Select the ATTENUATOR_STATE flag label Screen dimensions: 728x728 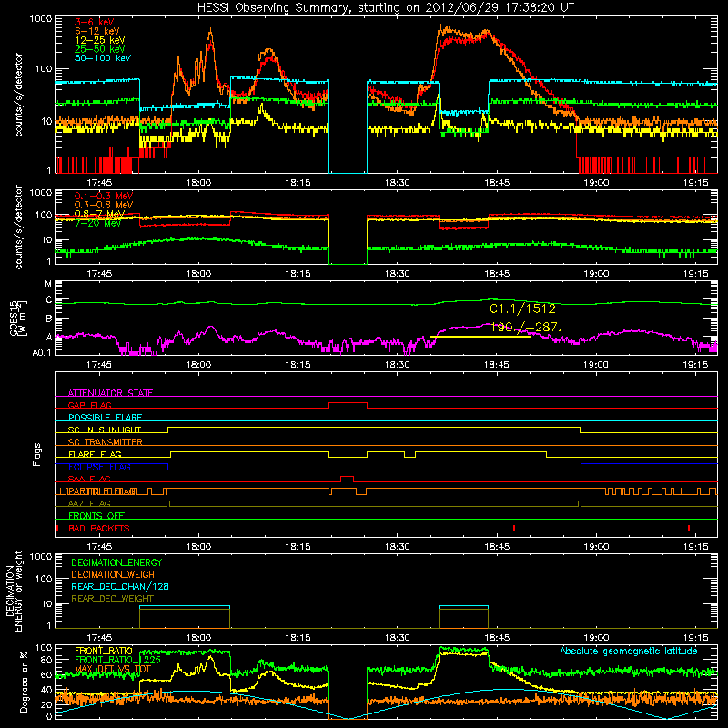110,393
